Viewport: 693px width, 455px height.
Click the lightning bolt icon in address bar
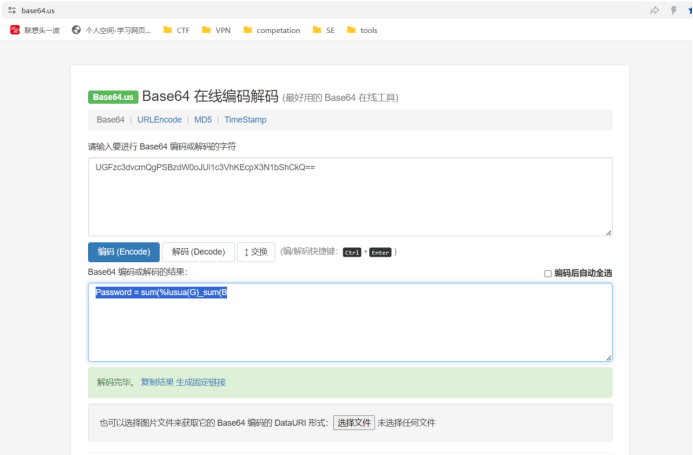[x=674, y=10]
